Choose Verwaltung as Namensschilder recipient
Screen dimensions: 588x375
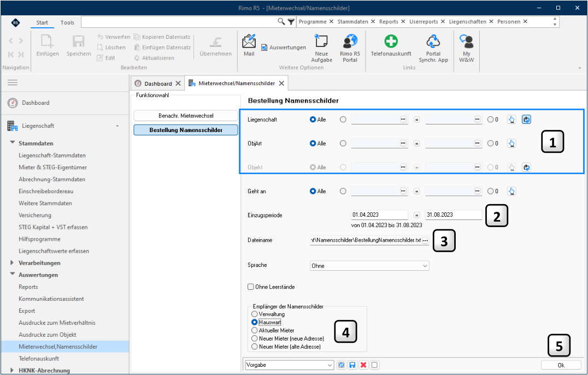268,314
